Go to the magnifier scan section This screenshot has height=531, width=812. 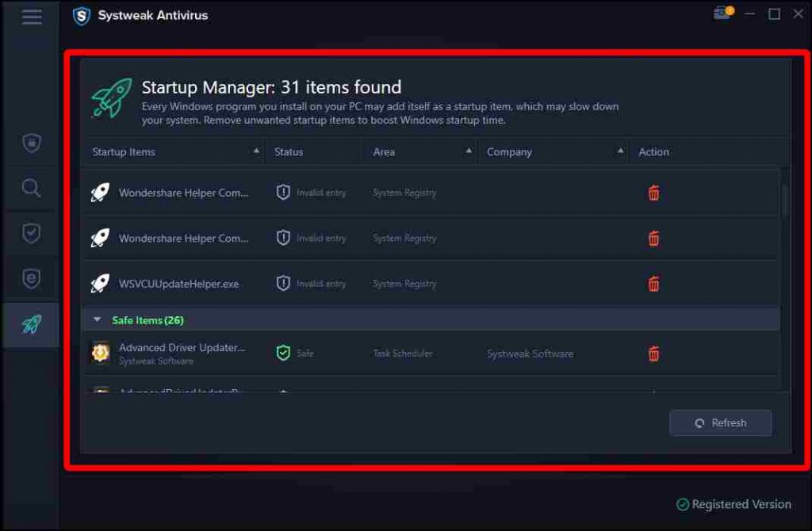[x=31, y=188]
